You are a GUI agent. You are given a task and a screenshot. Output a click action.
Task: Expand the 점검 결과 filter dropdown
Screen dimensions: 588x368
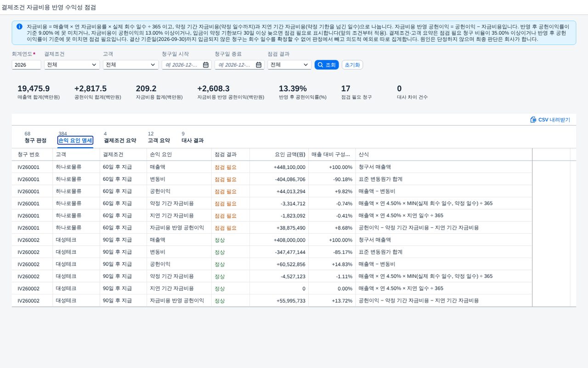click(x=306, y=65)
